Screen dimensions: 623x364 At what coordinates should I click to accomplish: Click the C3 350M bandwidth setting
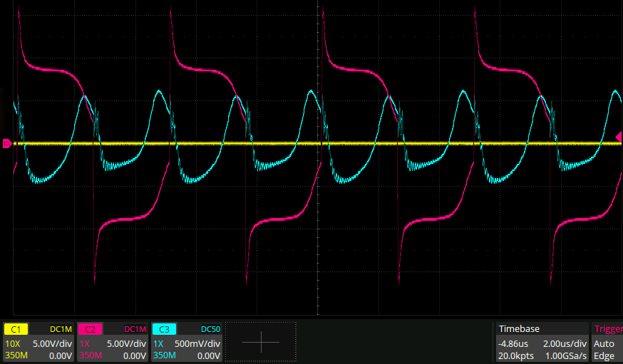coord(165,355)
